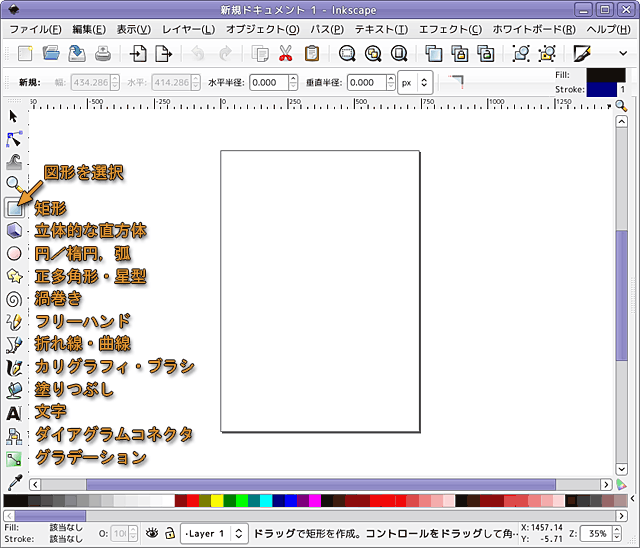Viewport: 640px width, 548px height.
Task: Click the Node edit tool
Action: point(15,139)
